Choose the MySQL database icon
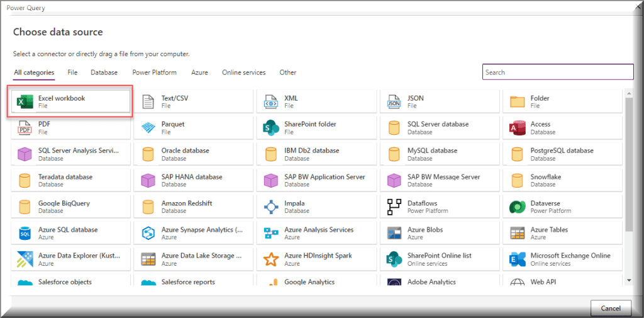The width and height of the screenshot is (644, 318). (394, 154)
